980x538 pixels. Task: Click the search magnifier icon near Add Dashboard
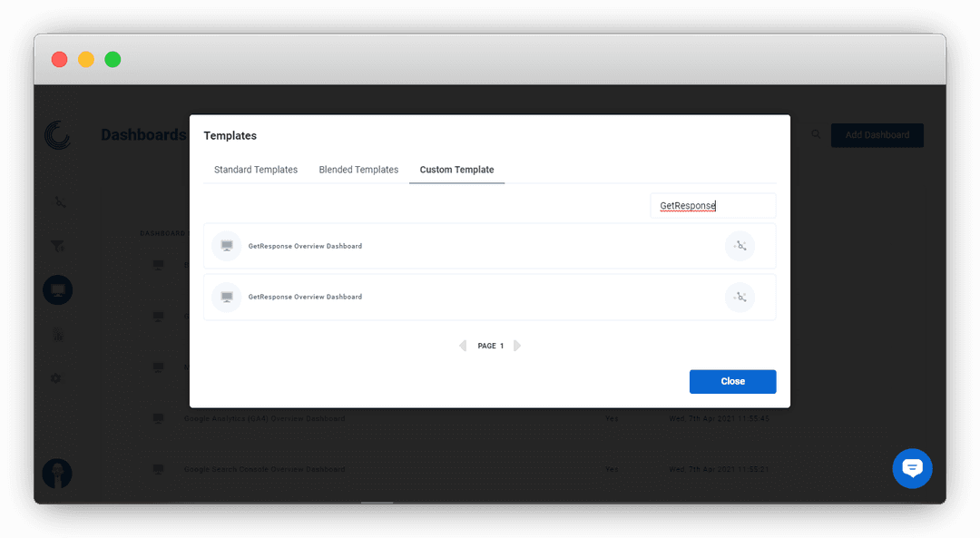click(816, 134)
